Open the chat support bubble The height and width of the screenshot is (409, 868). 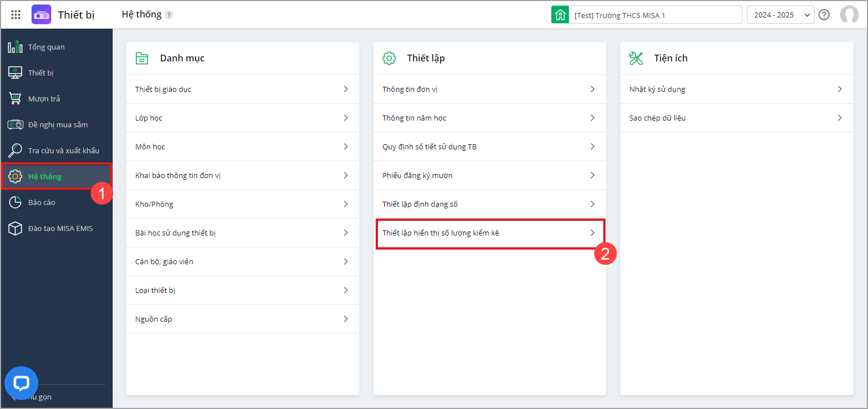pyautogui.click(x=21, y=383)
